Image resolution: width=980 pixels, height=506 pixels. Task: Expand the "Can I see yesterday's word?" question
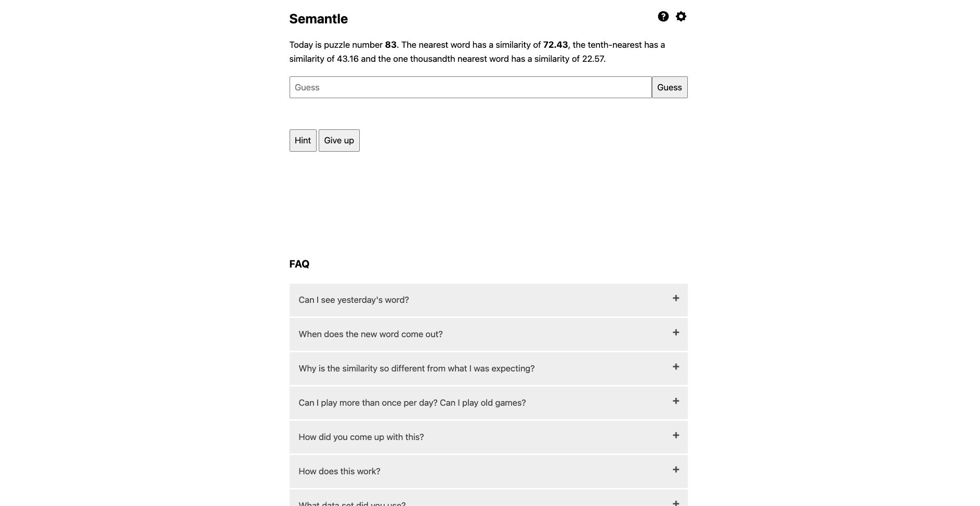(x=488, y=300)
